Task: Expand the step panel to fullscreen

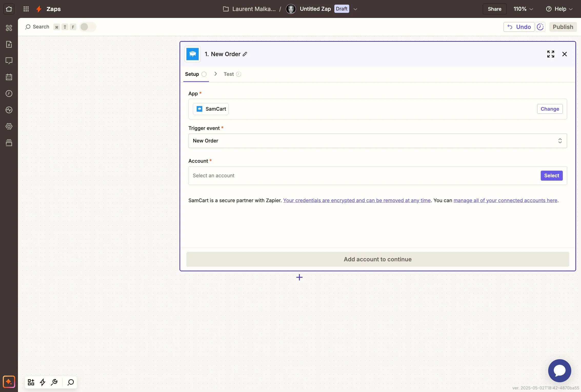Action: tap(550, 54)
